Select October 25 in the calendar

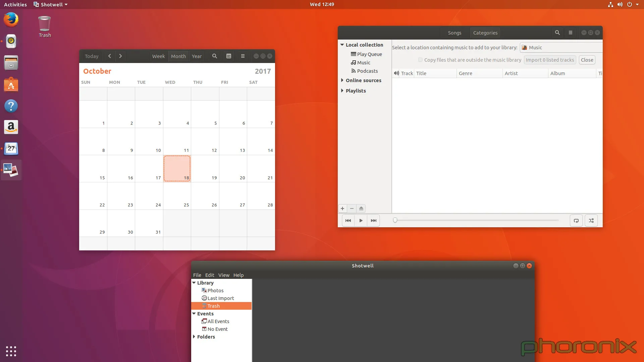(x=177, y=196)
